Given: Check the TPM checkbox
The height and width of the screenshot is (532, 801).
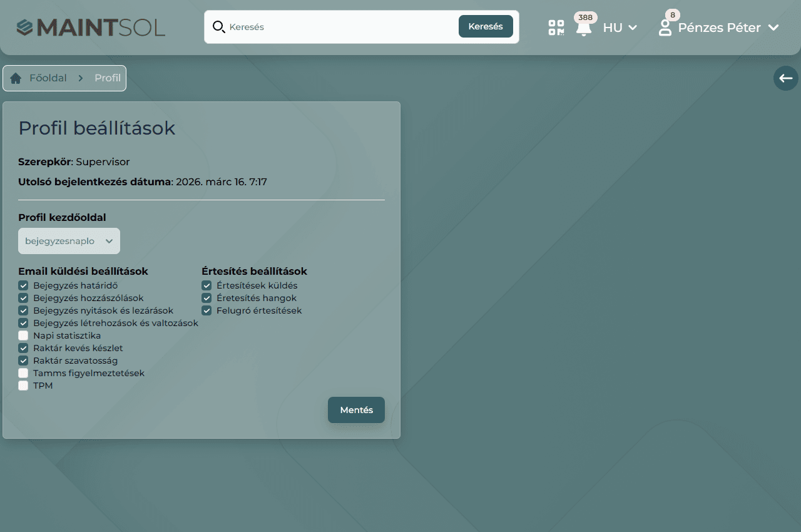Looking at the screenshot, I should point(23,386).
